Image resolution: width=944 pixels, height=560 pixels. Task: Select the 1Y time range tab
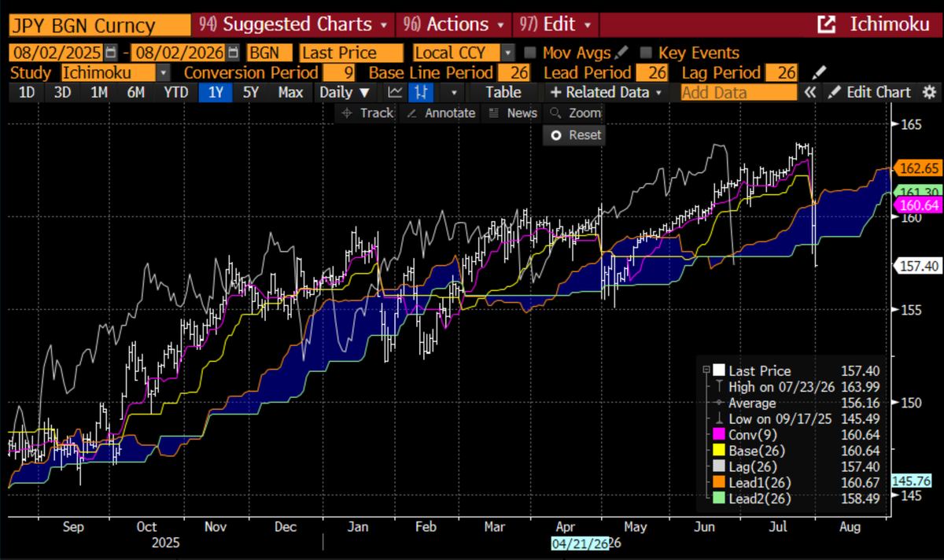click(x=215, y=92)
